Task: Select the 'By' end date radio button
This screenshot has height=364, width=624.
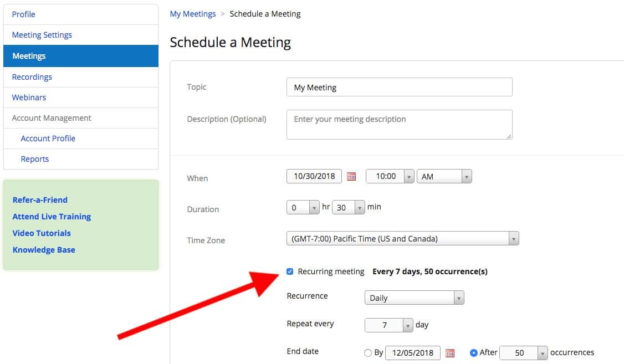Action: [368, 353]
